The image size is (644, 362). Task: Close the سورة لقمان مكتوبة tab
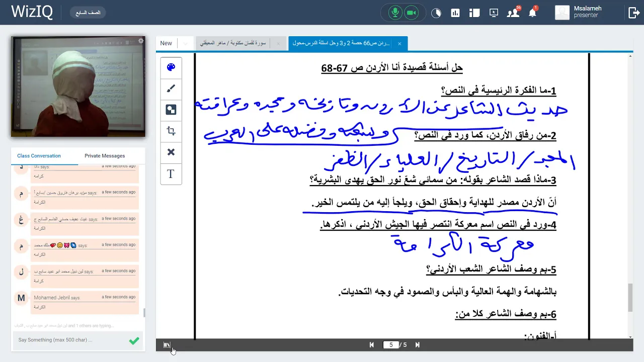278,44
